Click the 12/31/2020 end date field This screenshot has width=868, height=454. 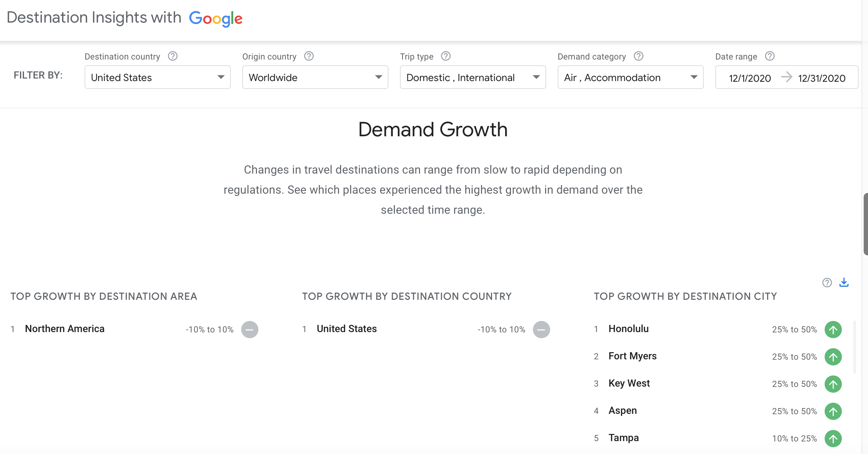tap(822, 78)
